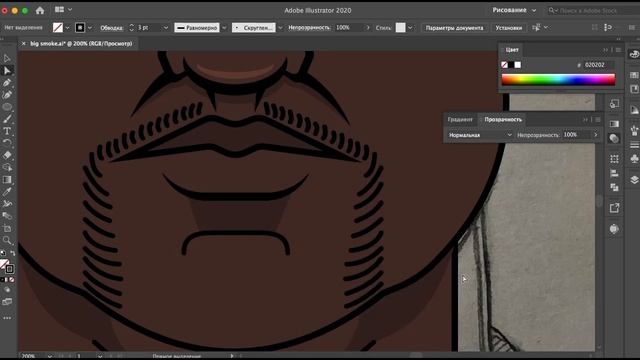The image size is (640, 360).
Task: Select the Gradient tool in toolbar
Action: 7,180
